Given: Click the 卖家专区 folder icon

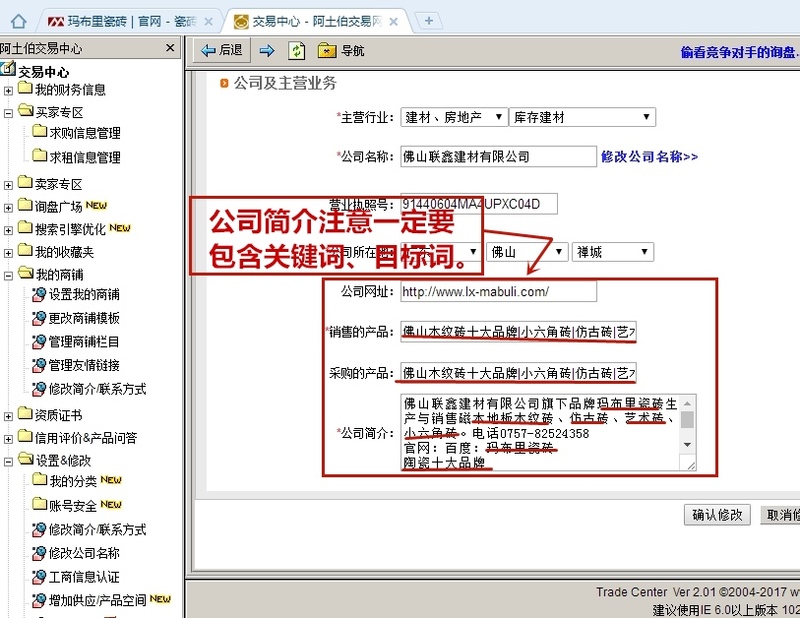Looking at the screenshot, I should 25,182.
